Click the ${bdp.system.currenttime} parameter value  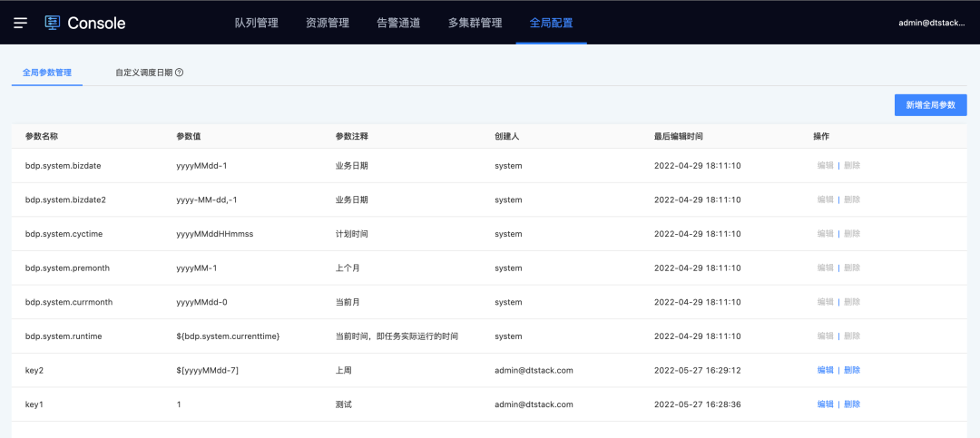[228, 336]
